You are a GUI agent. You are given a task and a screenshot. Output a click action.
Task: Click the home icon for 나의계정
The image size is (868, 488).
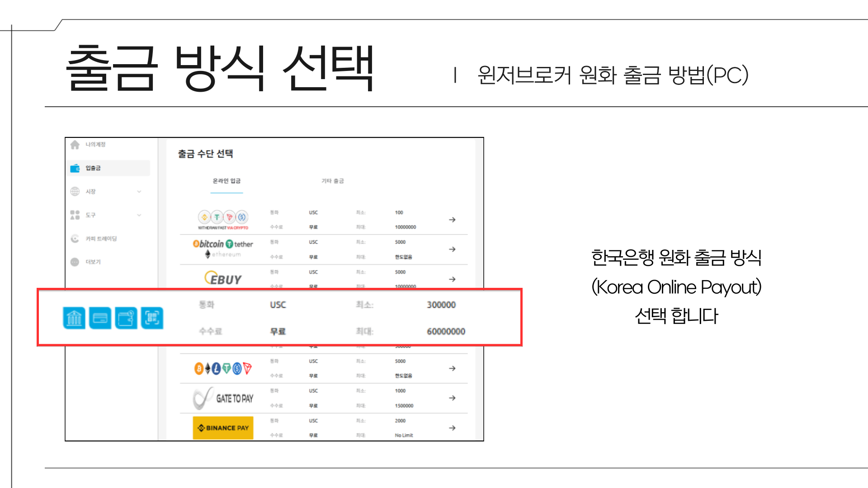75,145
